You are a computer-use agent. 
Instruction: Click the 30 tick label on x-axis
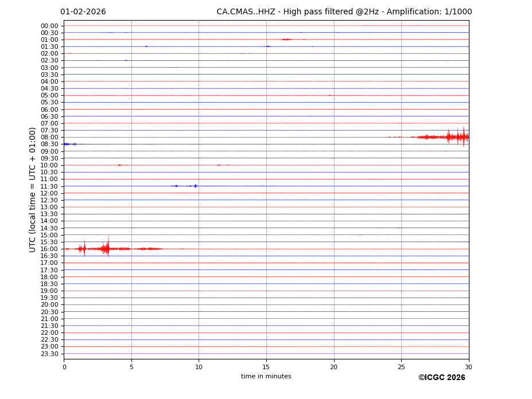468,367
